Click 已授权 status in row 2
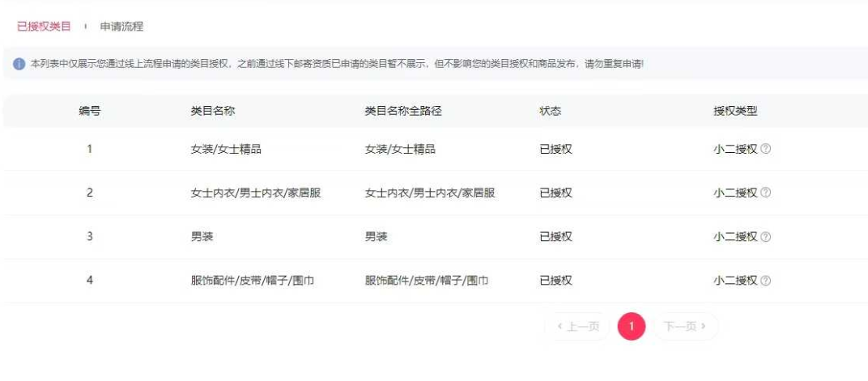This screenshot has width=868, height=381. tap(556, 193)
